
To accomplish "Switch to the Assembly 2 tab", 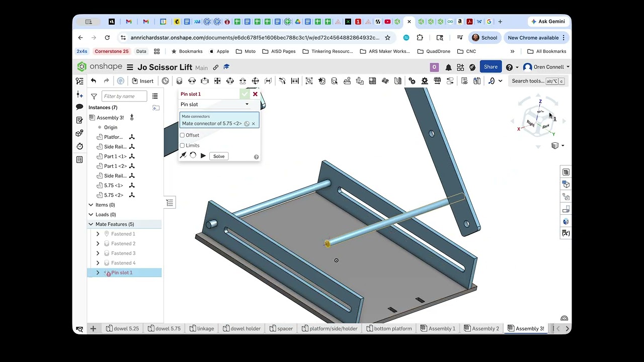I will 481,328.
